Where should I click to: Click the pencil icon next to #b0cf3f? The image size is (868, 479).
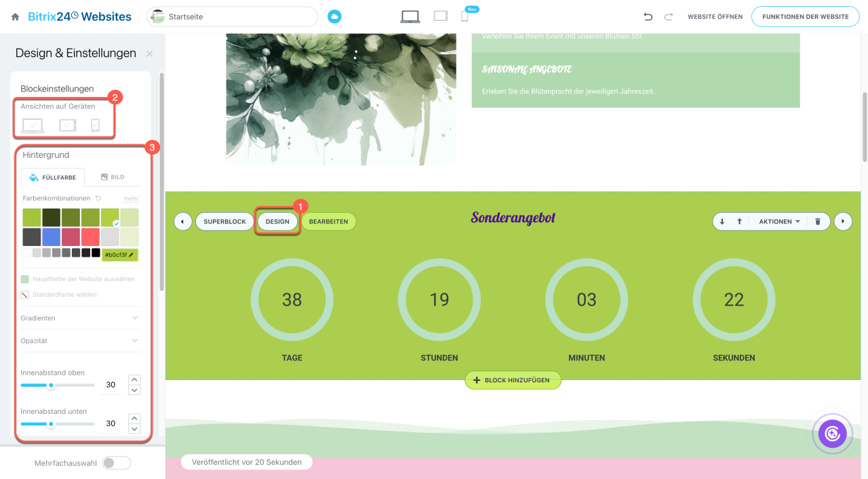132,255
